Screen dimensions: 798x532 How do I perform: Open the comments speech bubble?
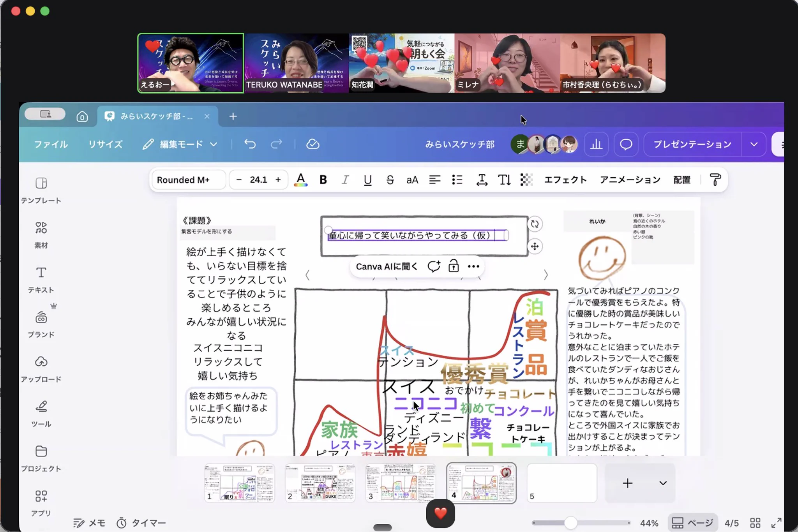pyautogui.click(x=626, y=144)
